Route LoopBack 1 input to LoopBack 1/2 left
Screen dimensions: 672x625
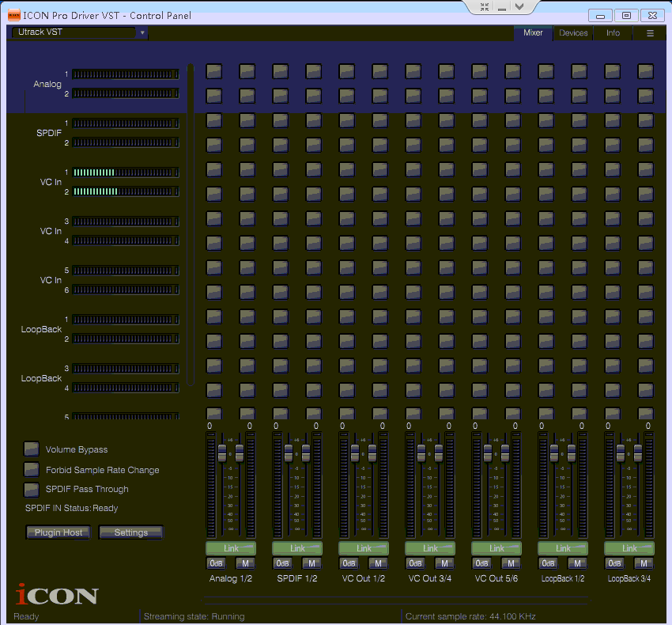(x=546, y=316)
